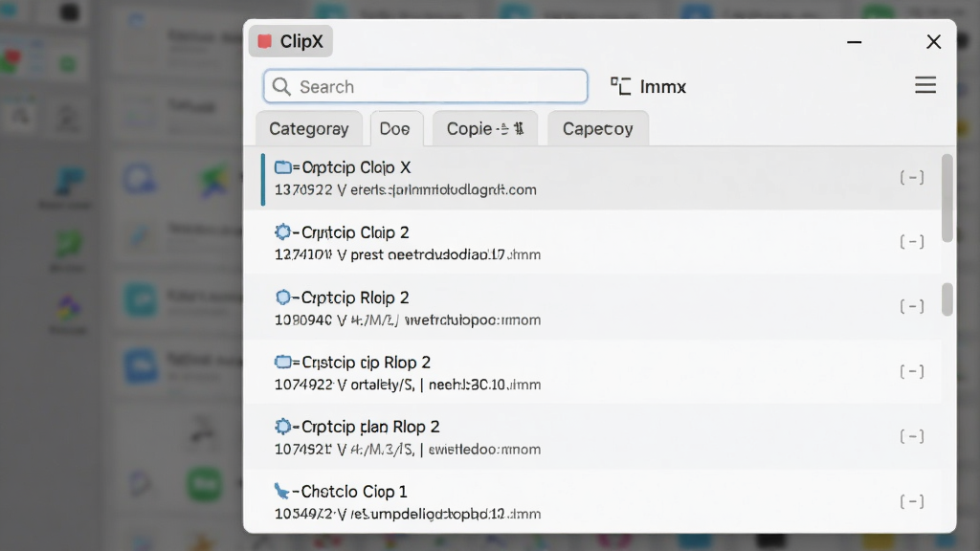Select the Capetoy tab
Image resolution: width=980 pixels, height=551 pixels.
tap(597, 129)
